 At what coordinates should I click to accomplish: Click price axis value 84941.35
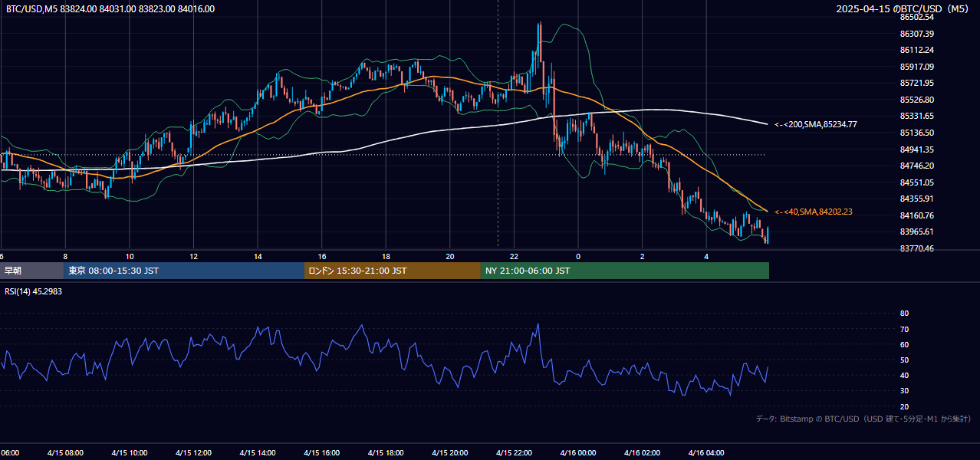click(x=916, y=149)
